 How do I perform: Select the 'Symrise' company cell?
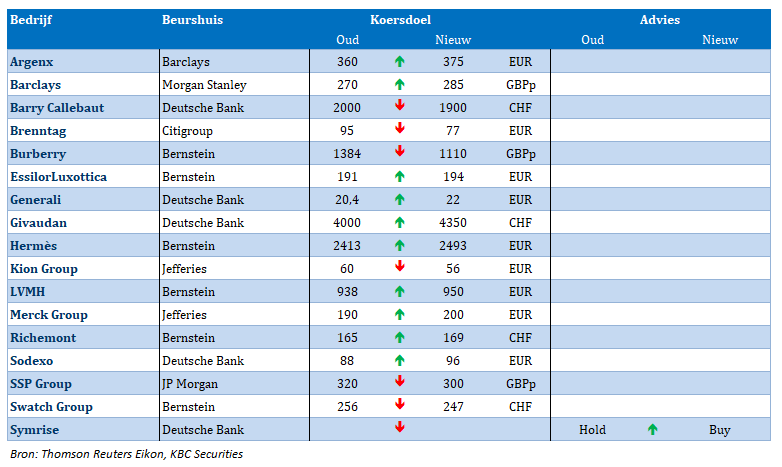[83, 429]
